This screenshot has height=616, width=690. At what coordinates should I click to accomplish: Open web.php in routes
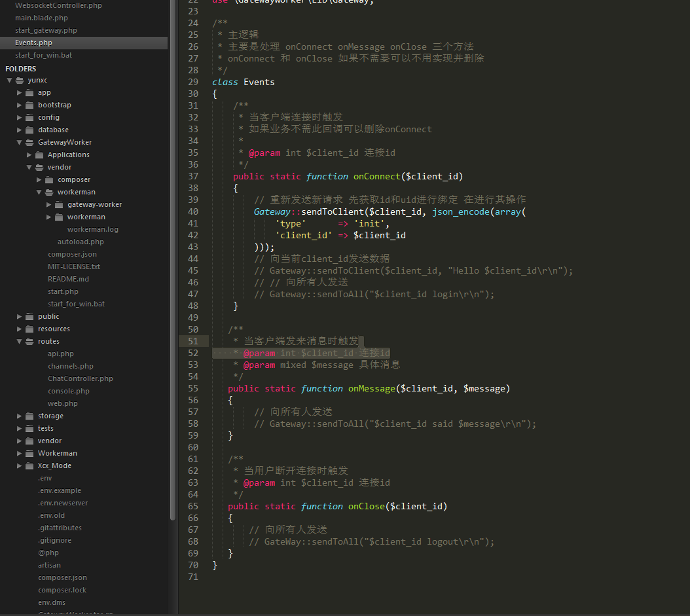tap(62, 403)
